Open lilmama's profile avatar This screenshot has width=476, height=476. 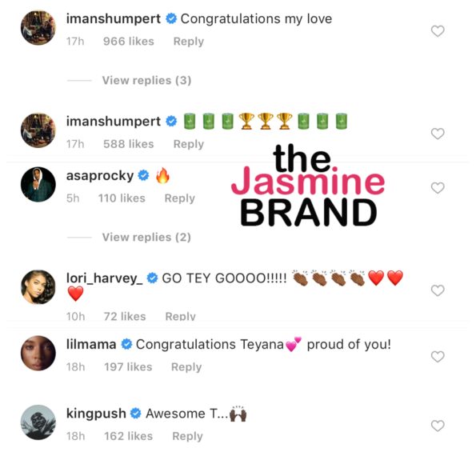pyautogui.click(x=38, y=353)
